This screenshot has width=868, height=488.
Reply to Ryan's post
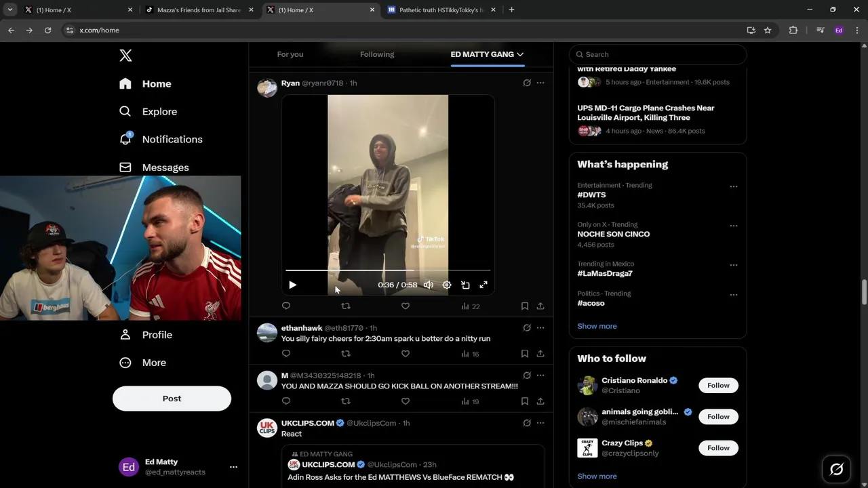pyautogui.click(x=286, y=306)
